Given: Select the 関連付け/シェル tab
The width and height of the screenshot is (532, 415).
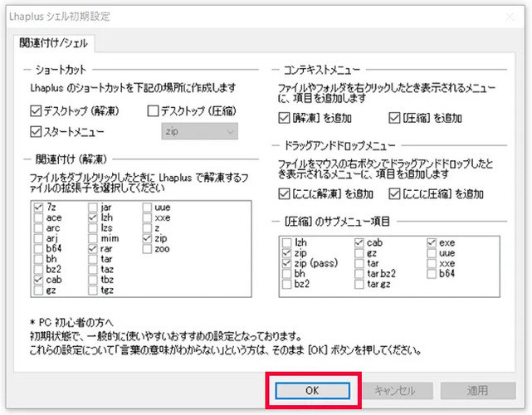Looking at the screenshot, I should coord(54,43).
